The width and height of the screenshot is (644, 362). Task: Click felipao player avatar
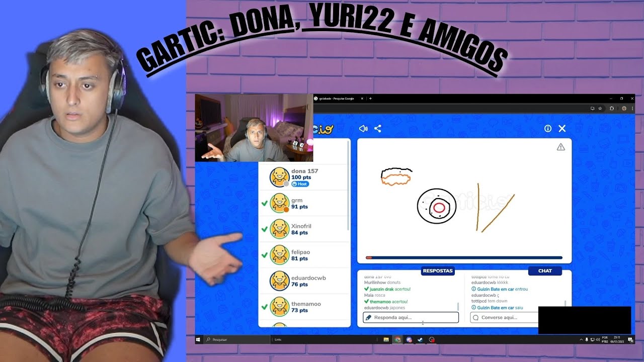(x=279, y=255)
